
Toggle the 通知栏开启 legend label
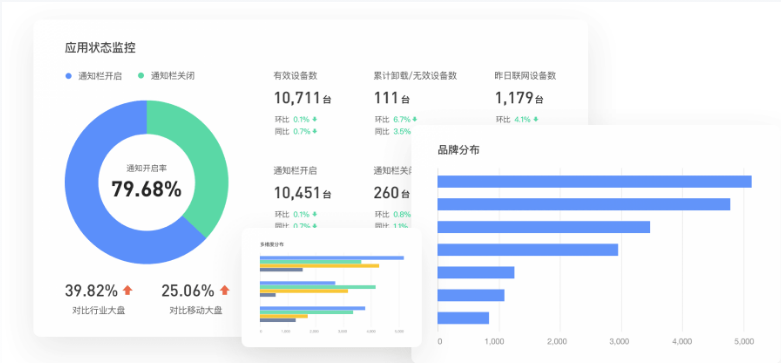click(100, 76)
